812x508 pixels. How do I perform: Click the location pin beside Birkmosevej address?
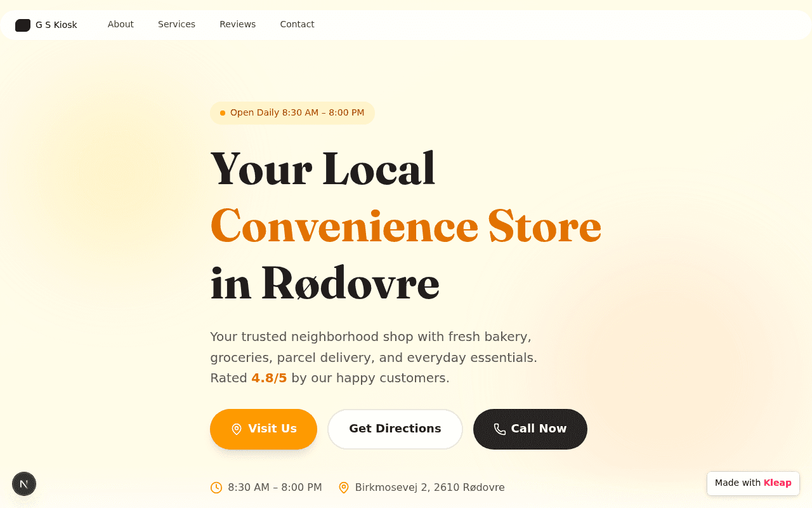(x=344, y=488)
